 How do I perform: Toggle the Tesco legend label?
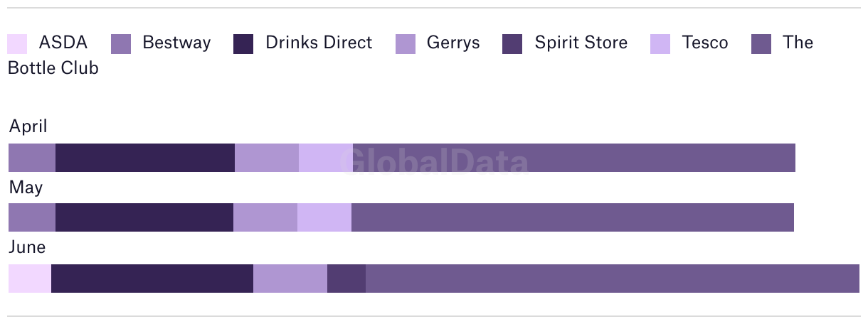[705, 43]
